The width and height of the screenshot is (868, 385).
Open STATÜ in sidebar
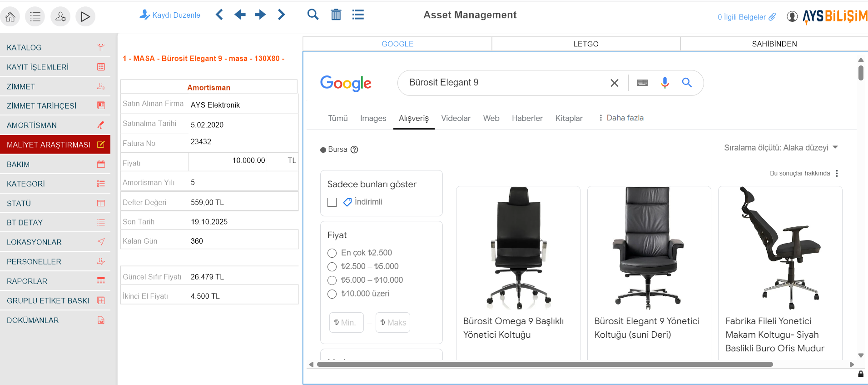[x=55, y=203]
